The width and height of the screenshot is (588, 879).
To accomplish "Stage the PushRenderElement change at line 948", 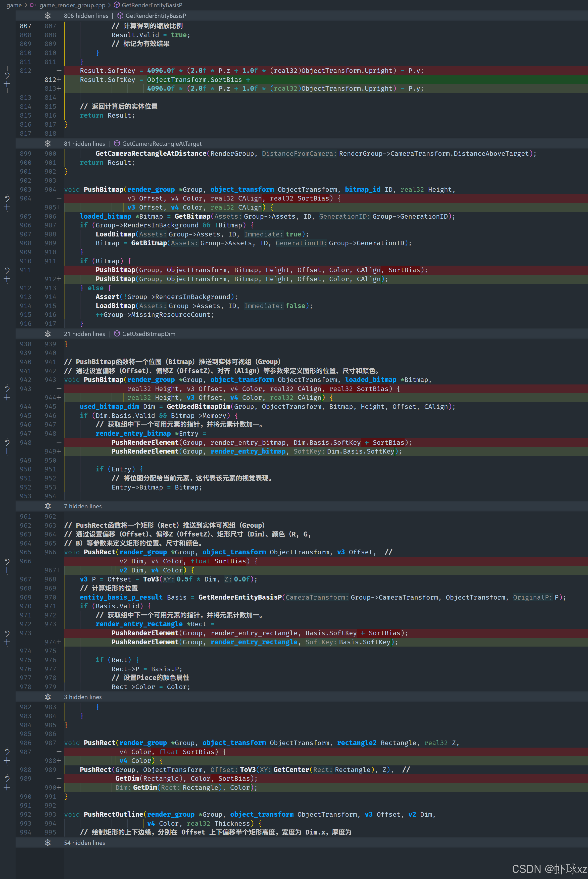I will [7, 452].
